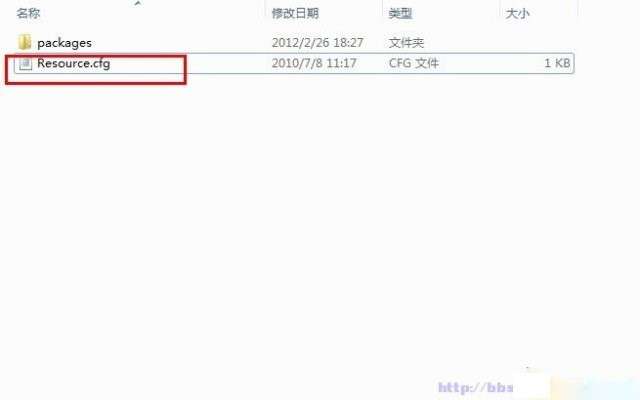Click the 文件夹 type of packages
The width and height of the screenshot is (640, 400).
click(x=406, y=42)
